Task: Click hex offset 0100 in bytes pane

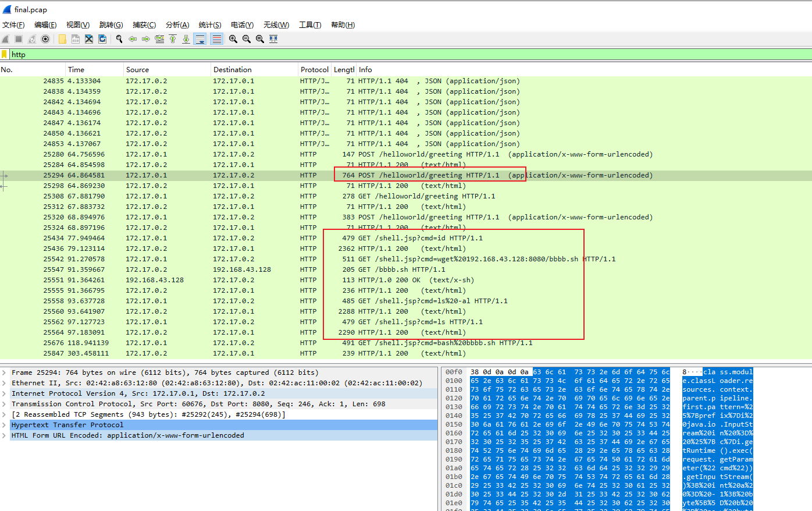Action: click(454, 381)
